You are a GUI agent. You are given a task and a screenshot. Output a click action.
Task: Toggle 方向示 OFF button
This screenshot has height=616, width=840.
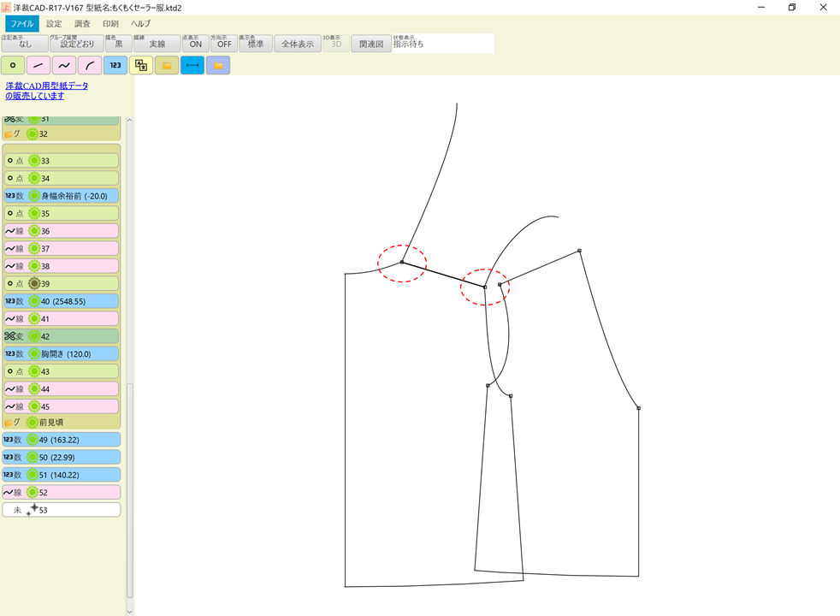pyautogui.click(x=224, y=44)
